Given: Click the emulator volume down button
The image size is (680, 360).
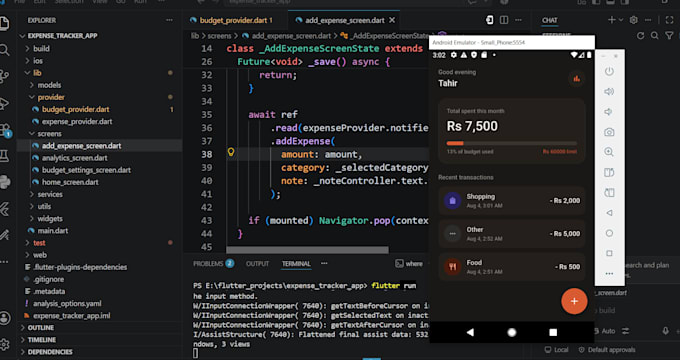Looking at the screenshot, I should click(x=609, y=112).
